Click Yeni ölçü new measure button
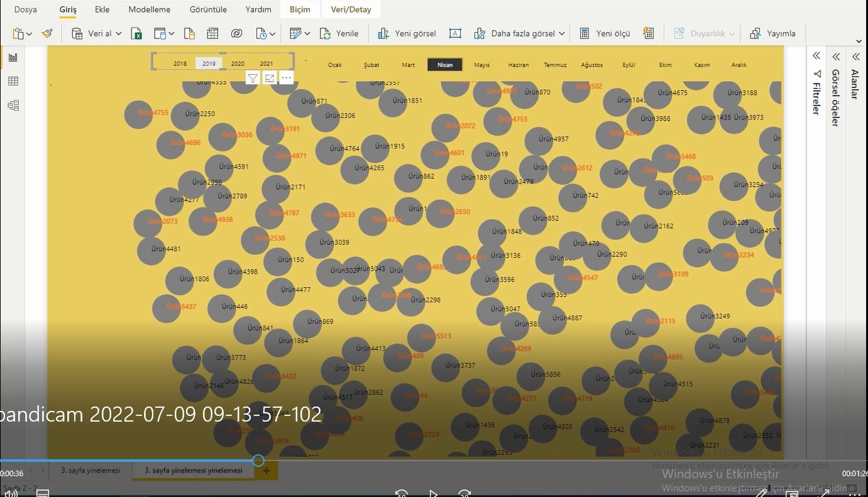Viewport: 868px width, 497px height. pyautogui.click(x=604, y=33)
